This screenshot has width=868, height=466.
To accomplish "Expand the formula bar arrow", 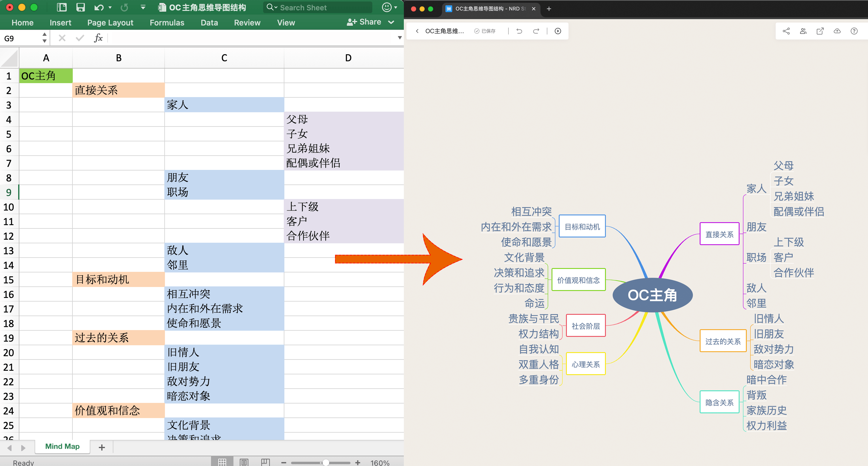I will tap(400, 38).
